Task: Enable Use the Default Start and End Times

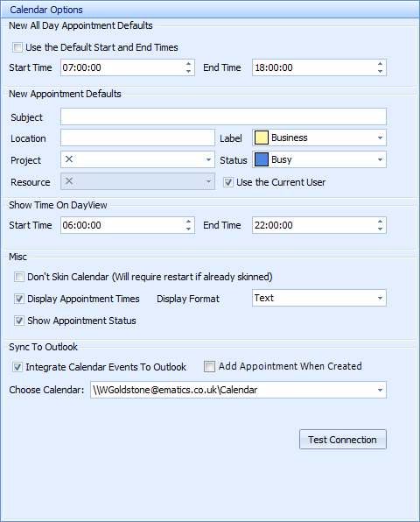Action: coord(17,47)
